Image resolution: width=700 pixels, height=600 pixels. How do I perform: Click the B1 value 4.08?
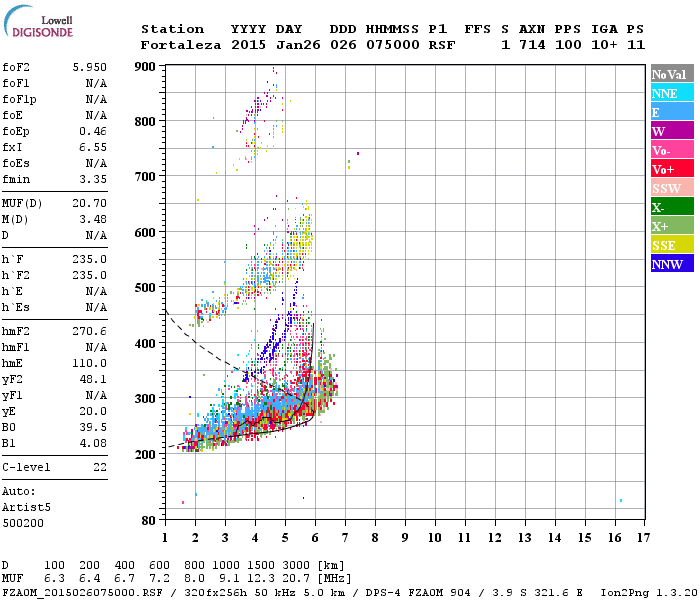point(93,443)
